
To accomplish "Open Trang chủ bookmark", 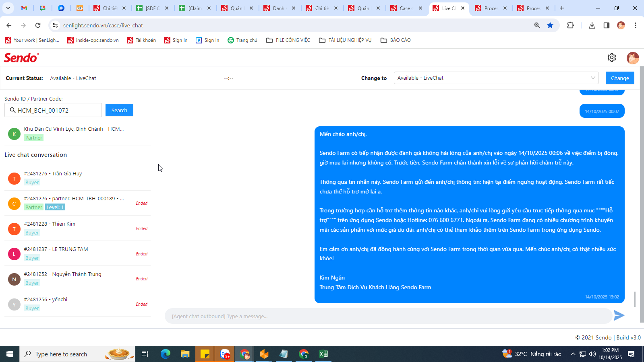I will tap(242, 40).
